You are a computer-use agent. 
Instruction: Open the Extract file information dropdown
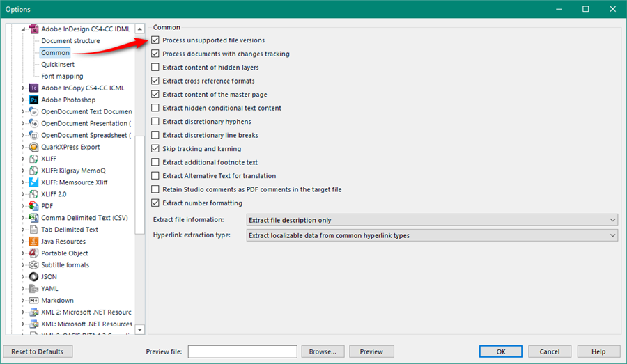[432, 221]
